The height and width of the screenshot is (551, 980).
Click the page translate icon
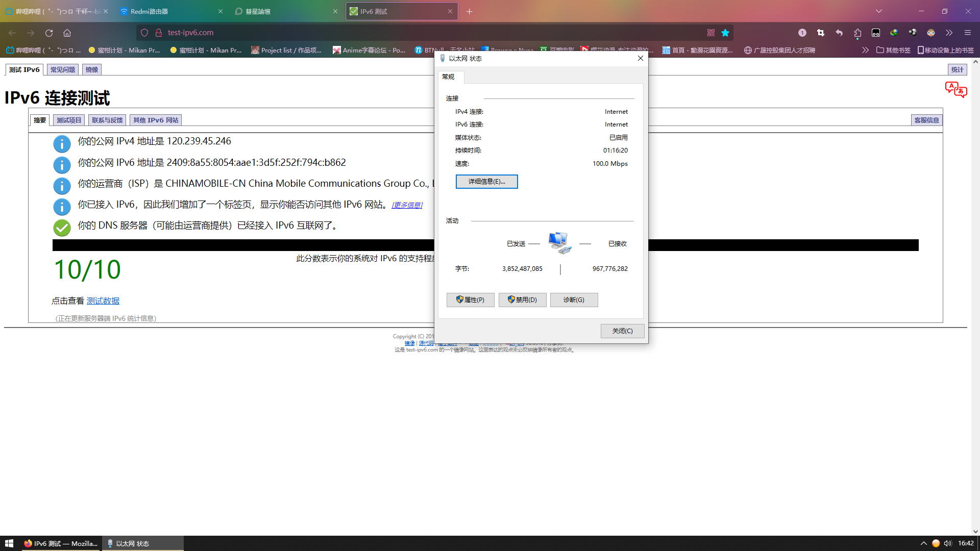pos(955,89)
